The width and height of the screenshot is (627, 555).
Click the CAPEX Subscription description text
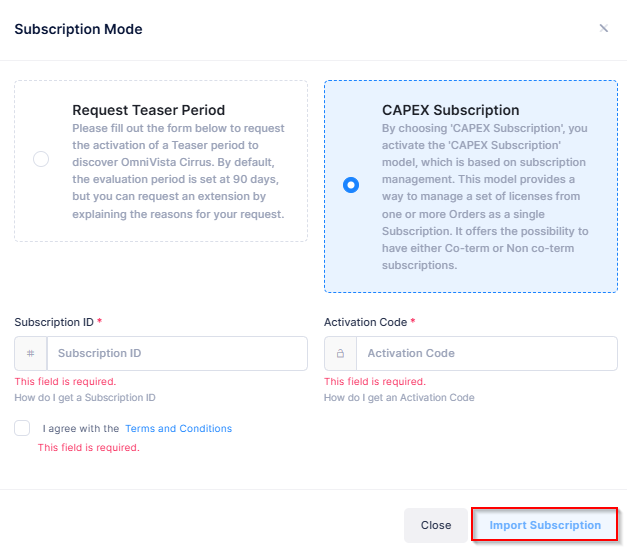pyautogui.click(x=486, y=197)
